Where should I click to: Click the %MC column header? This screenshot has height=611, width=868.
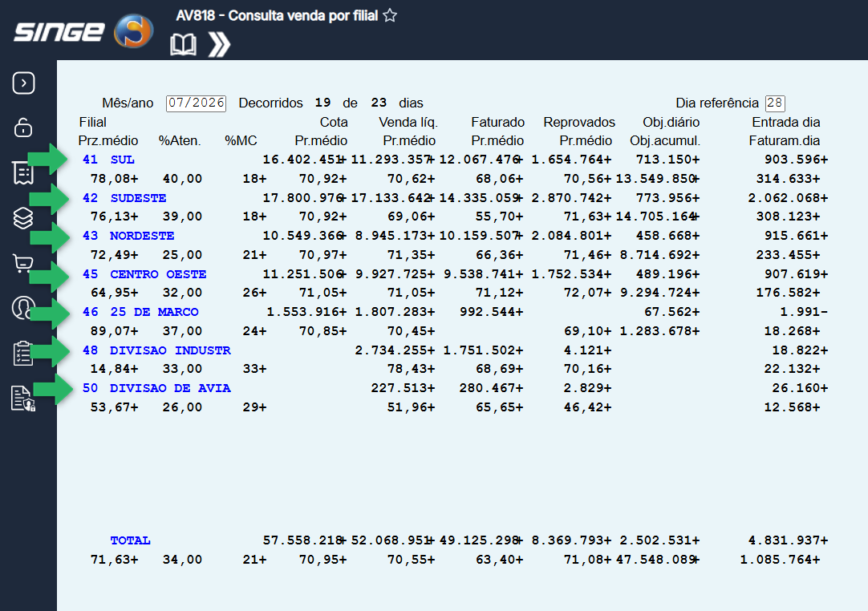pyautogui.click(x=241, y=141)
